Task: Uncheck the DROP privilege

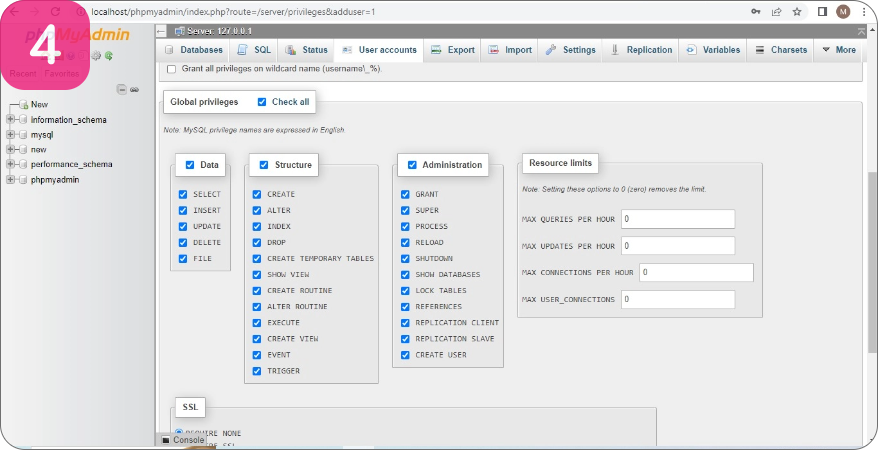Action: point(256,242)
